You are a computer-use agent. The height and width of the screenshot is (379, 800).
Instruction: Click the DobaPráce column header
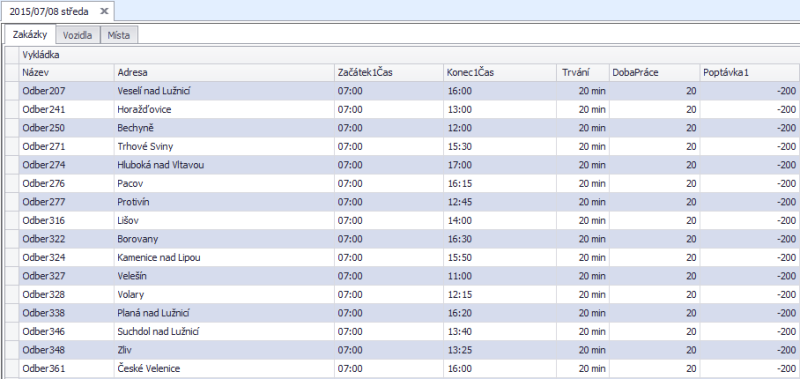[x=655, y=72]
